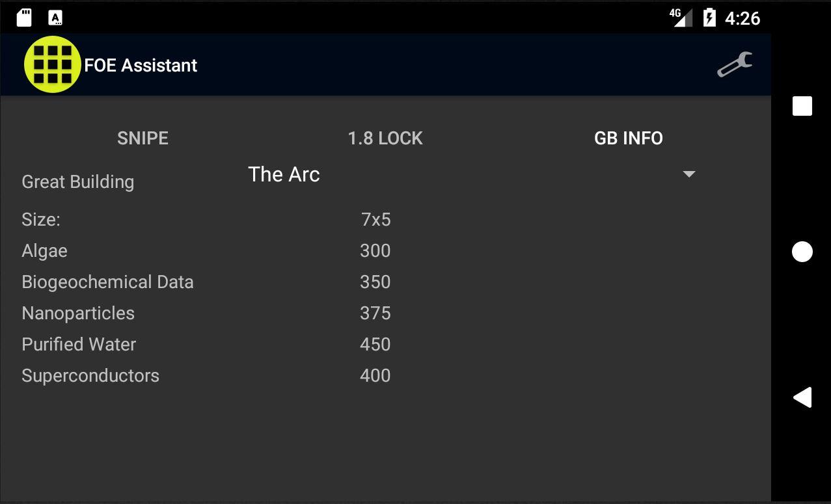Tap the Superconductors goods row
Image resolution: width=831 pixels, height=504 pixels.
tap(90, 376)
